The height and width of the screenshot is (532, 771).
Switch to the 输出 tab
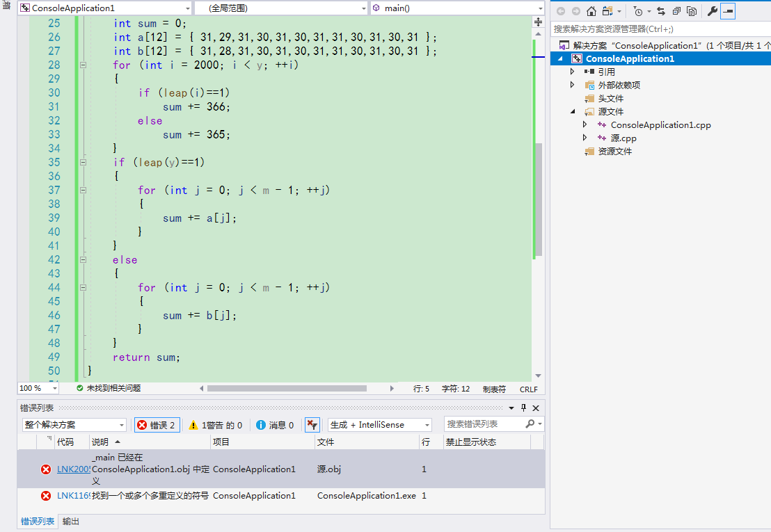coord(71,521)
